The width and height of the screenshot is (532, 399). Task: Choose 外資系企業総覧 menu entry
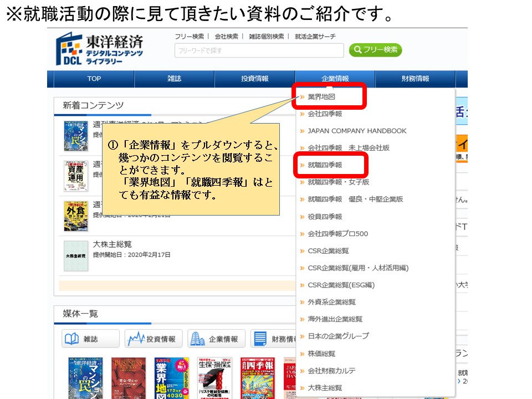pyautogui.click(x=331, y=302)
